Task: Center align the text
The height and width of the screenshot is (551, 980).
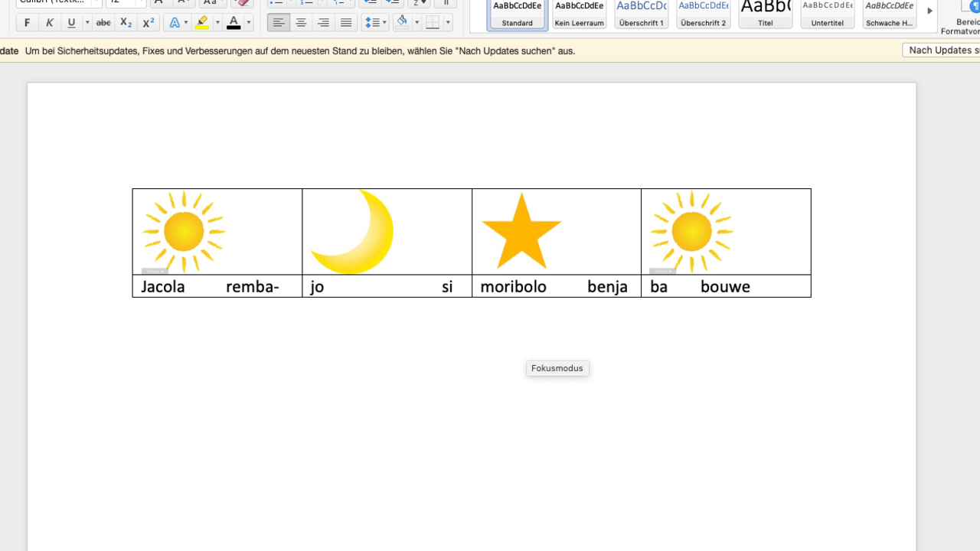Action: [x=301, y=23]
